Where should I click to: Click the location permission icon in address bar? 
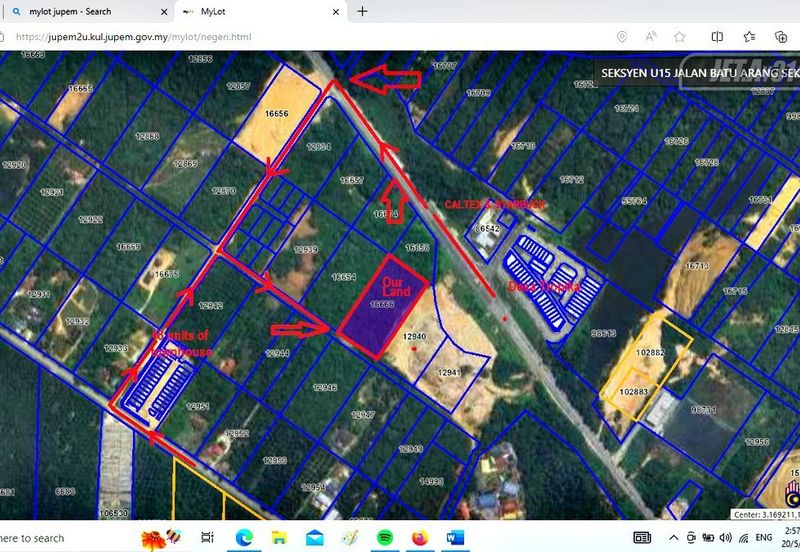point(622,37)
